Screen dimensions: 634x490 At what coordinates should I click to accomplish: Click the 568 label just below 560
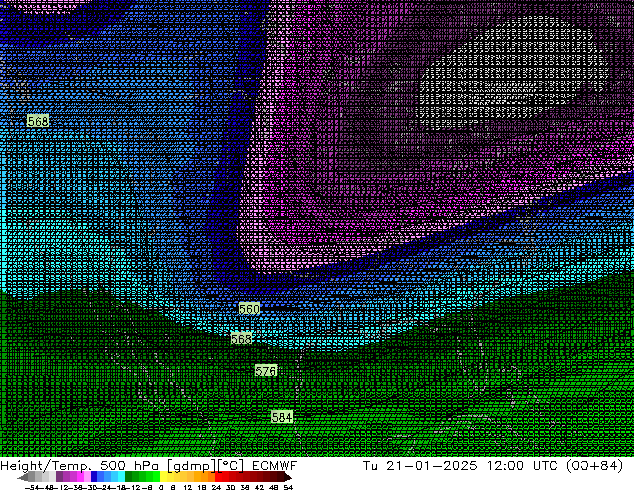click(x=241, y=338)
